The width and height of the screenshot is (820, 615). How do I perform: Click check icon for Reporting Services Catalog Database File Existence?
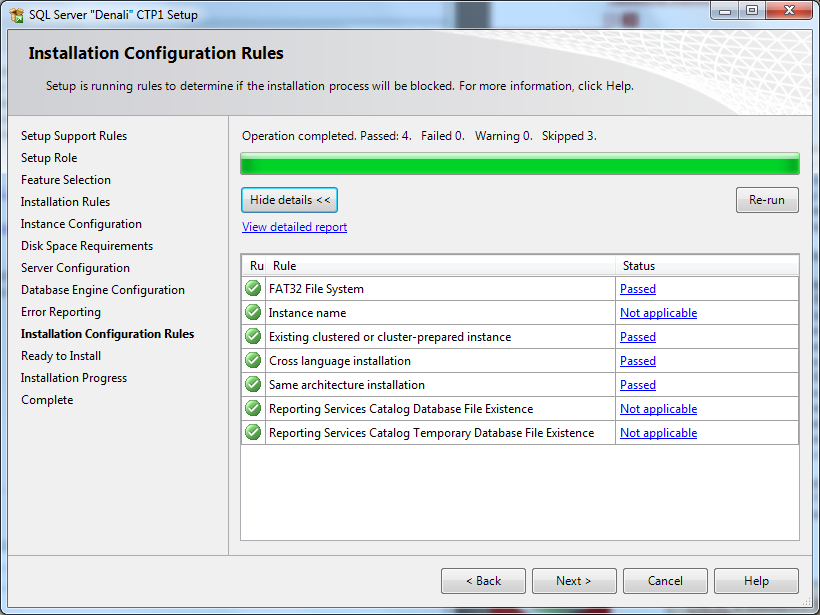point(253,408)
